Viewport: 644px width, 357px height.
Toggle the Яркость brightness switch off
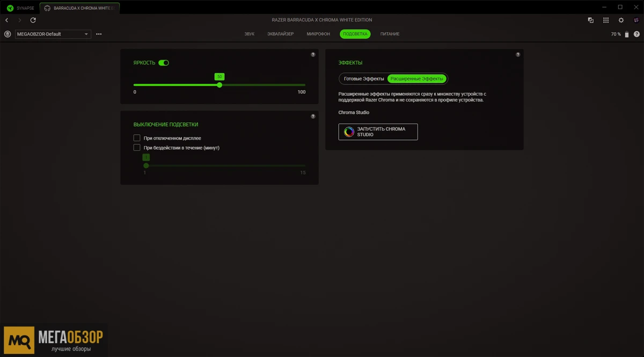pyautogui.click(x=164, y=63)
